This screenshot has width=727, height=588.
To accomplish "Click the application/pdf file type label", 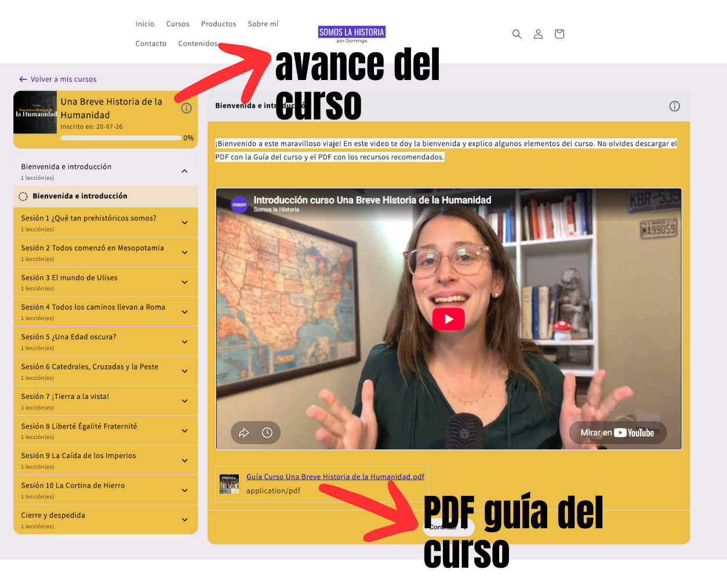I will (273, 491).
